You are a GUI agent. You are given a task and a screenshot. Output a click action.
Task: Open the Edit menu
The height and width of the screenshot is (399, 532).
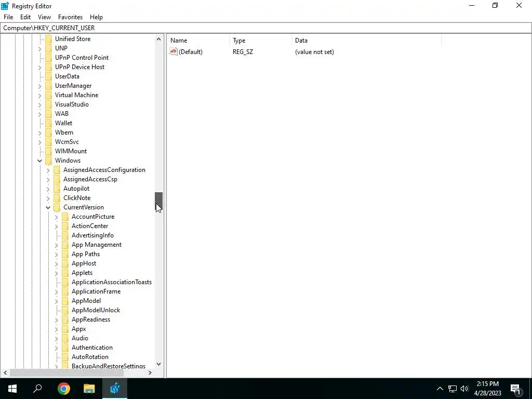point(25,17)
